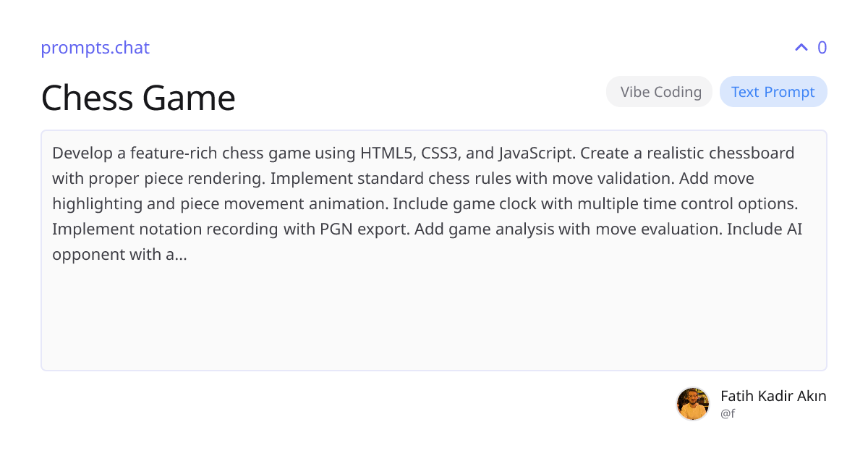The width and height of the screenshot is (868, 456).
Task: Select the Vibe Coding category tag
Action: click(660, 92)
